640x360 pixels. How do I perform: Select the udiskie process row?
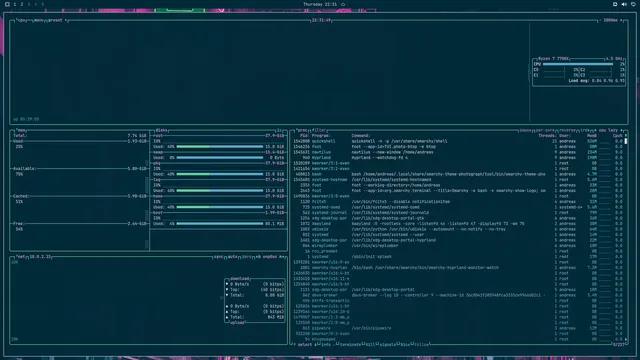pos(458,229)
